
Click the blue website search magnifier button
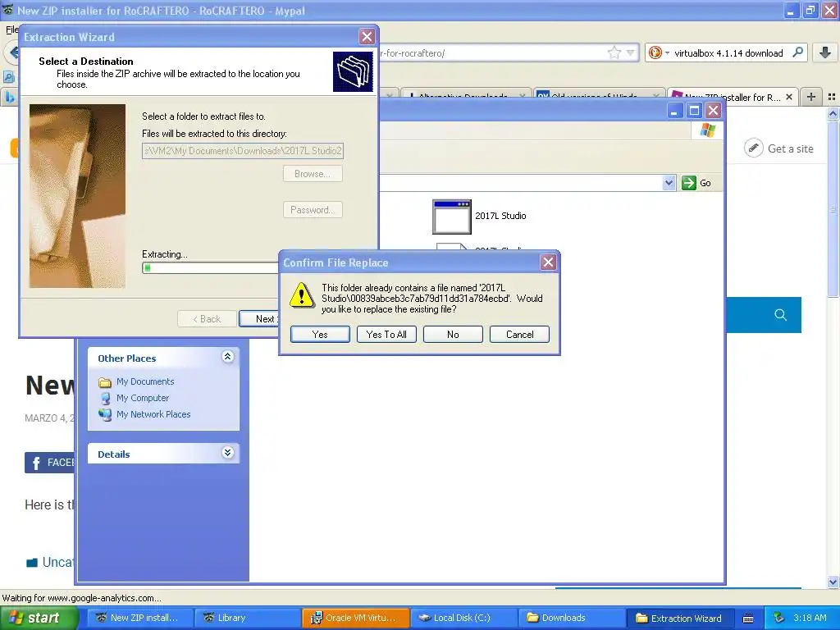[780, 314]
